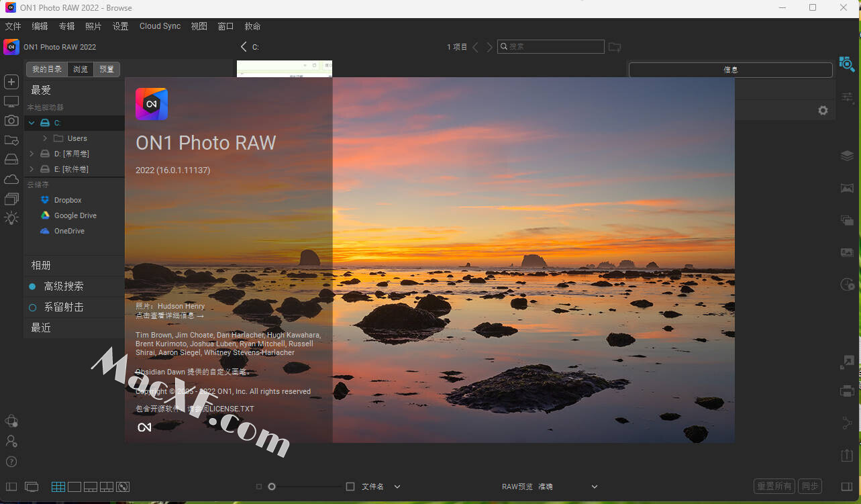Click the lightbulb icon in left sidebar
The height and width of the screenshot is (504, 861).
pos(11,218)
